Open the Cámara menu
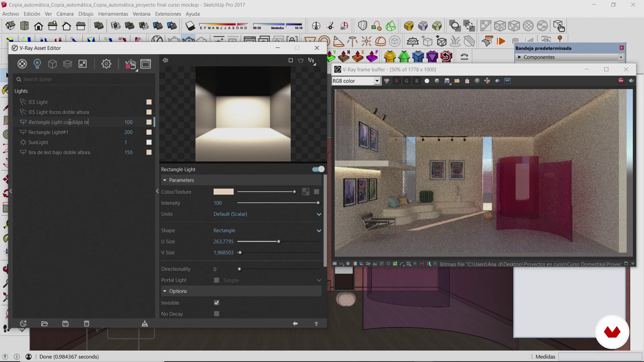Viewport: 644px width, 362px height. tap(65, 14)
